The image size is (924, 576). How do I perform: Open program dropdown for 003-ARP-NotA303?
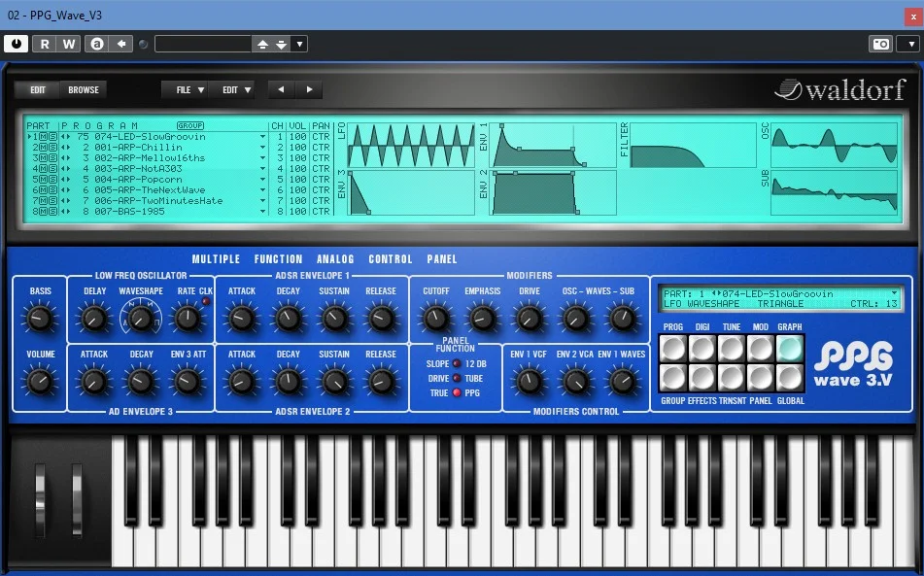click(x=263, y=168)
